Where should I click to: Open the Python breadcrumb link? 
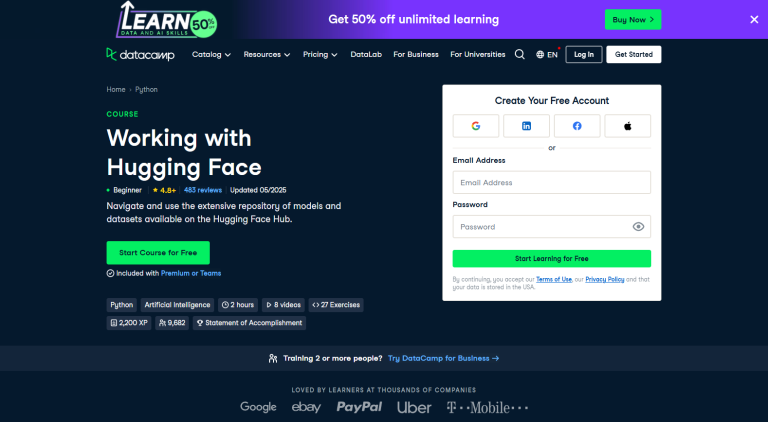point(146,90)
